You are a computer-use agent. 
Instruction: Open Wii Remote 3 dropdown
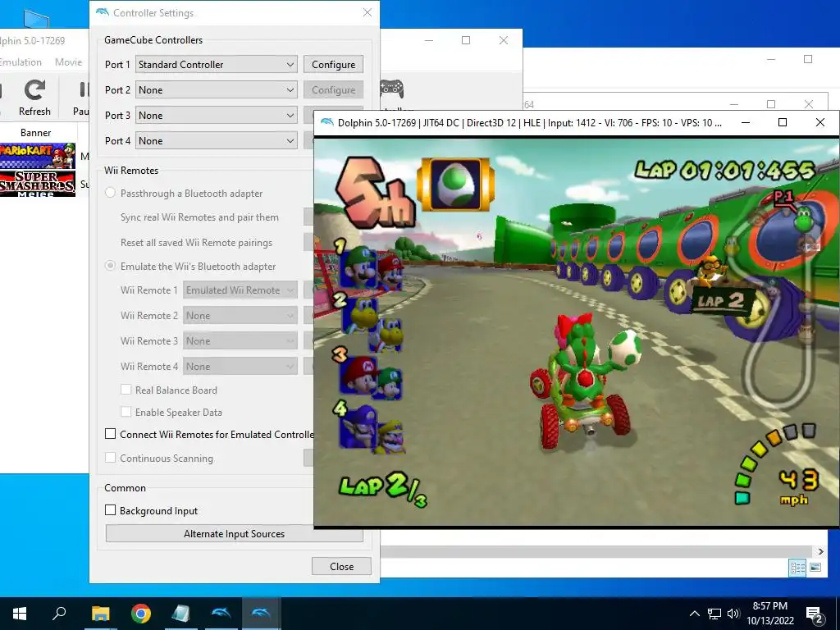(x=240, y=340)
